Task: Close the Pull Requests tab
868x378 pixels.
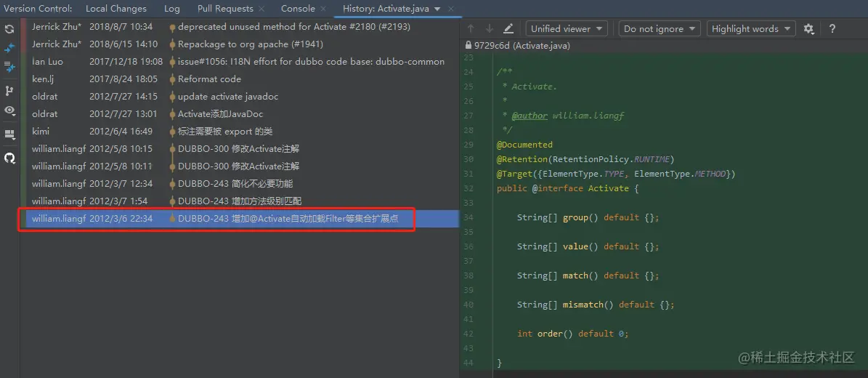Action: tap(261, 9)
